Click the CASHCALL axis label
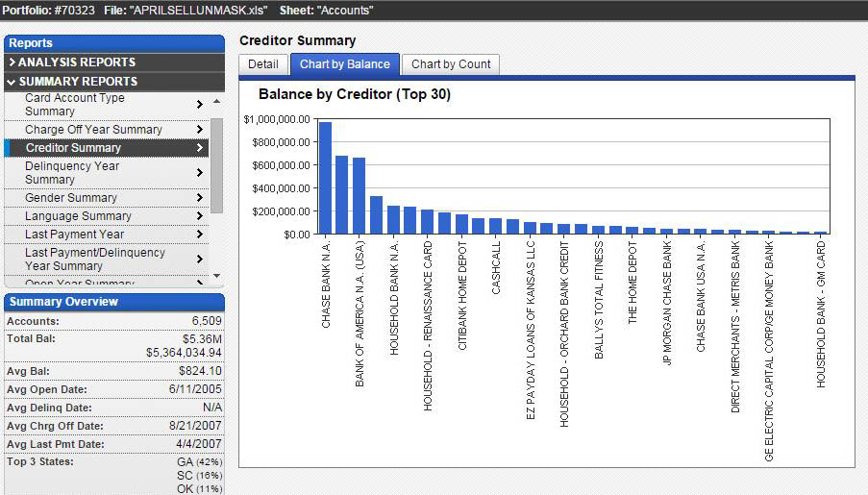The height and width of the screenshot is (495, 868). click(x=496, y=267)
